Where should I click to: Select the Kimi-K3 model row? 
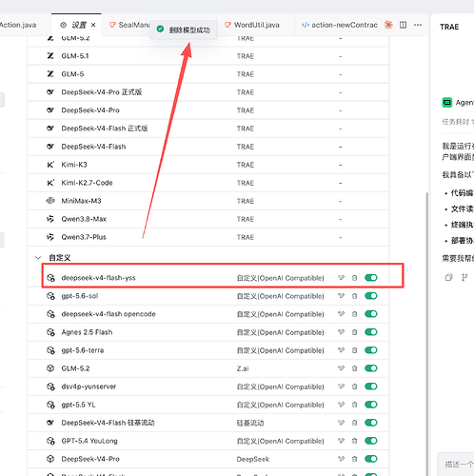click(208, 165)
